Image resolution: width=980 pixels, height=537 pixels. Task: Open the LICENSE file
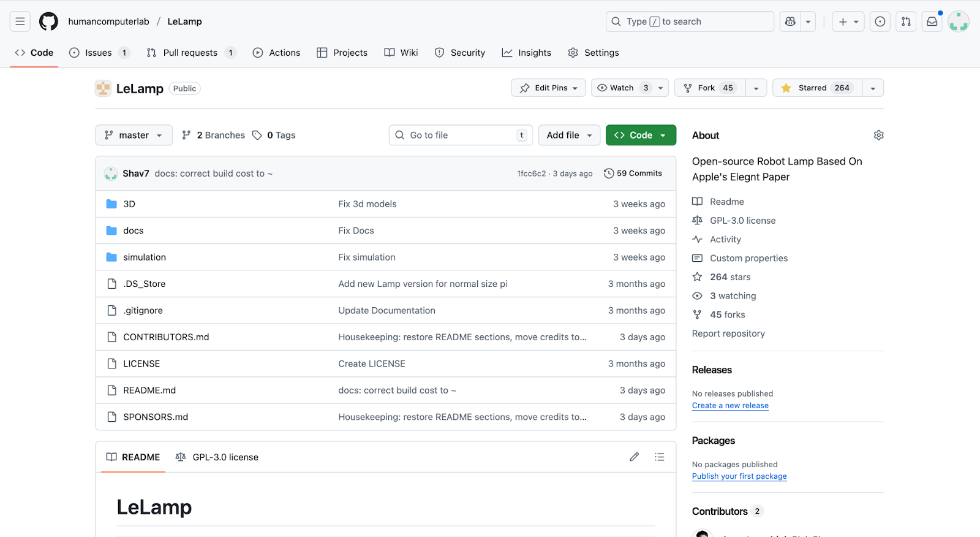click(141, 364)
